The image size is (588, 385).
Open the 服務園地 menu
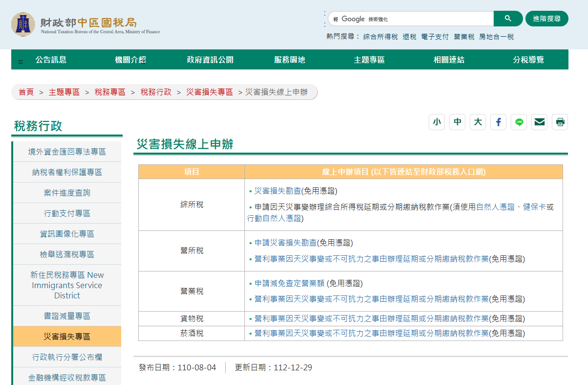click(289, 60)
